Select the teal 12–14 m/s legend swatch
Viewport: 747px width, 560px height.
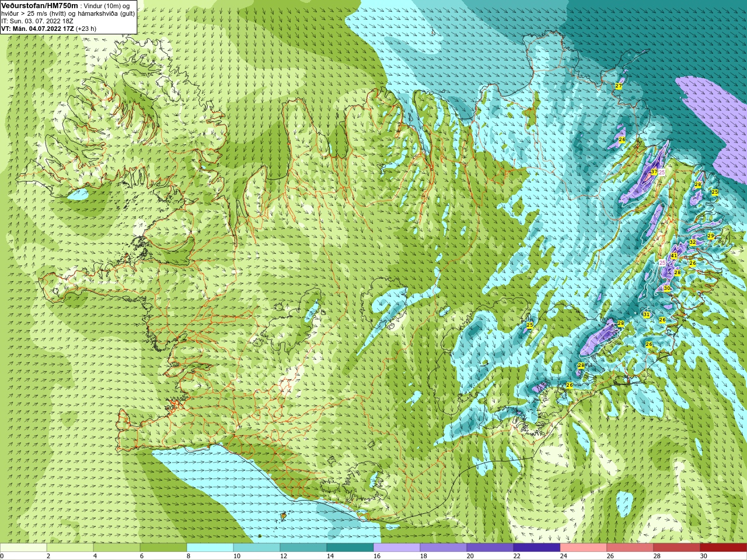point(303,548)
